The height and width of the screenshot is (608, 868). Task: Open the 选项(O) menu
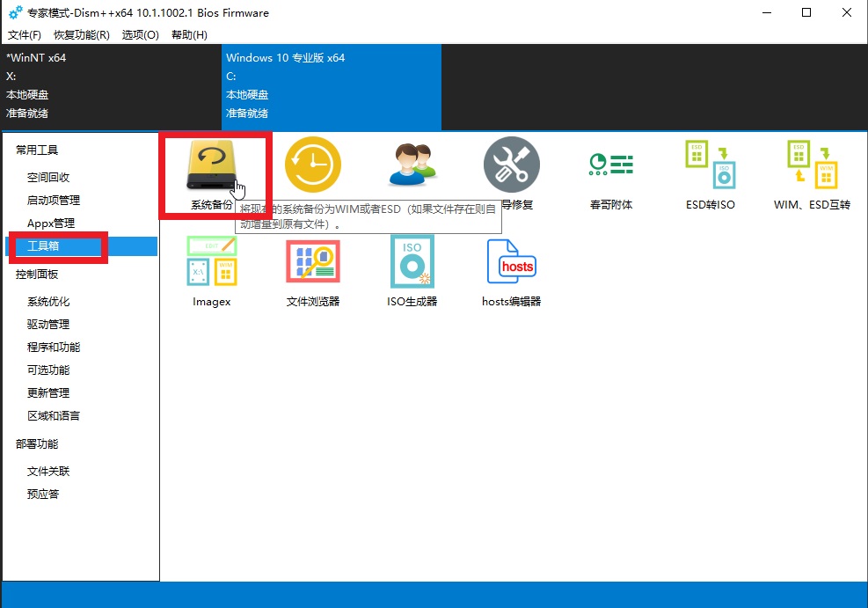(x=141, y=35)
